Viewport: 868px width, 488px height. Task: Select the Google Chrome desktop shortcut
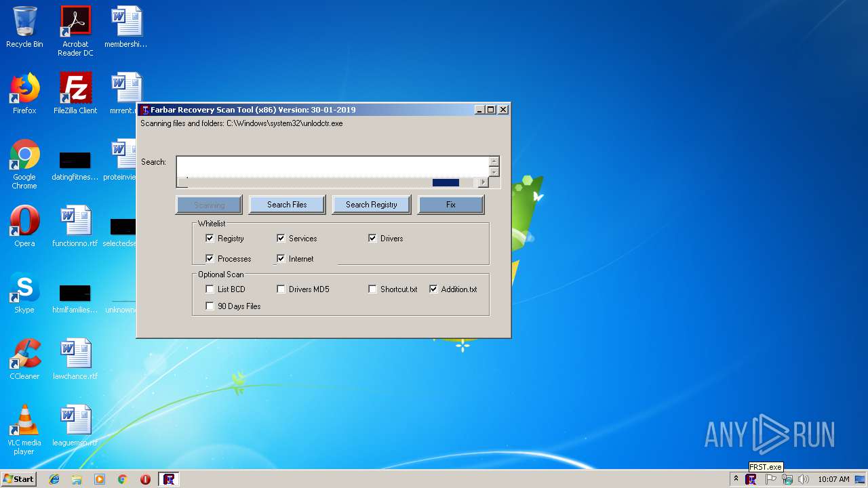pyautogui.click(x=24, y=164)
